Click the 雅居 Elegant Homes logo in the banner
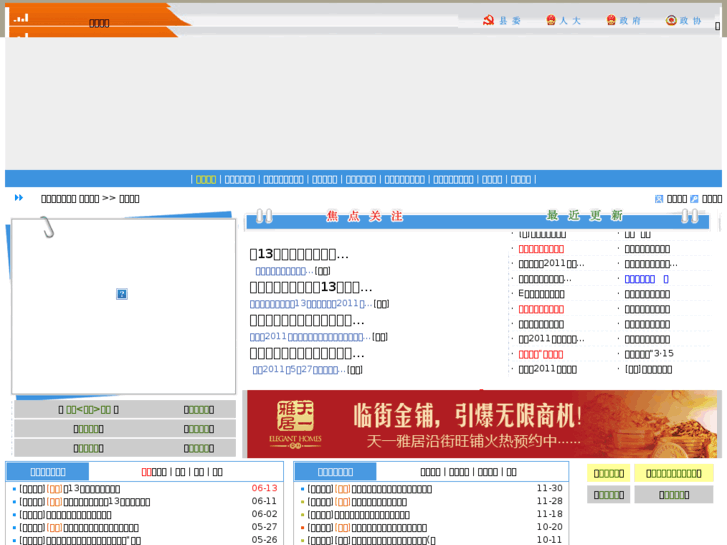The height and width of the screenshot is (545, 727). click(295, 425)
